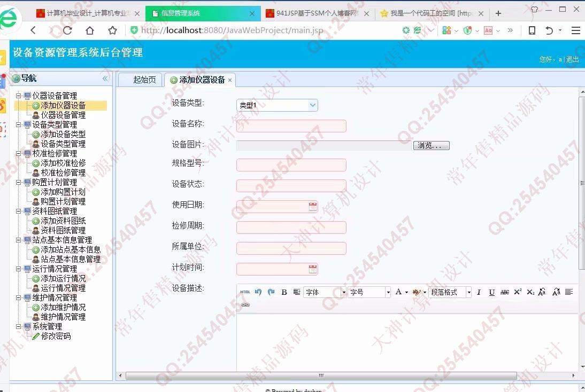Viewport: 585px width, 392px height.
Task: Collapse the 导航 navigation panel
Action: [105, 79]
